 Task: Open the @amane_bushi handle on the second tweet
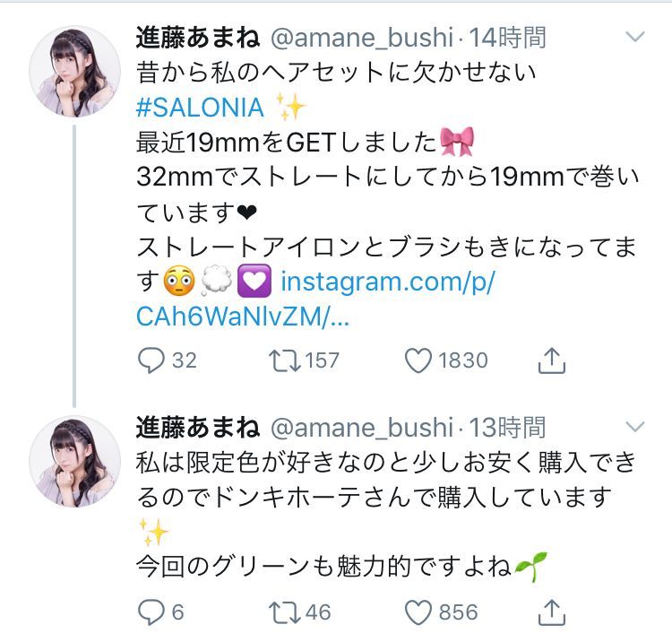point(362,428)
